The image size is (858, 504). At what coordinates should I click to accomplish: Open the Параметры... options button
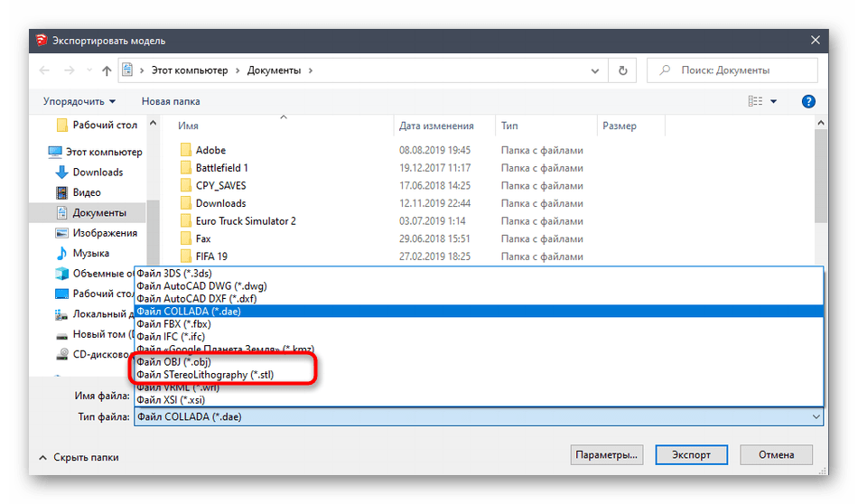coord(606,454)
